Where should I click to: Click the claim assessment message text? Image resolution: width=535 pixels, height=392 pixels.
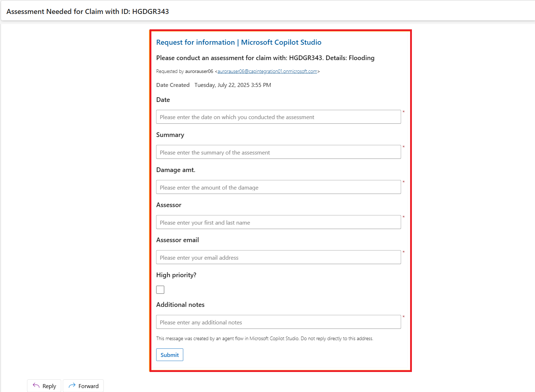click(x=265, y=58)
